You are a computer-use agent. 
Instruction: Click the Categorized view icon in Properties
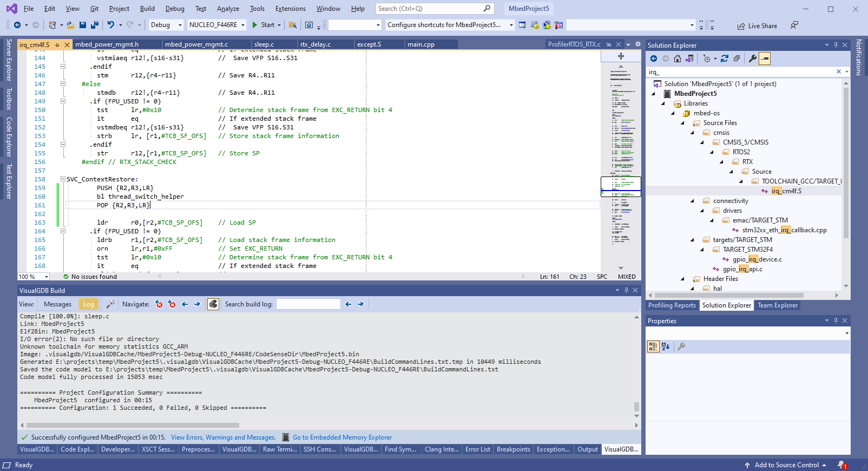point(653,346)
